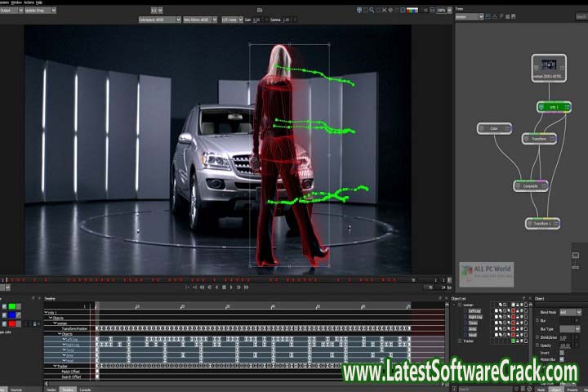Image resolution: width=588 pixels, height=392 pixels.
Task: Open the Update: Drag dropdown
Action: (x=40, y=11)
